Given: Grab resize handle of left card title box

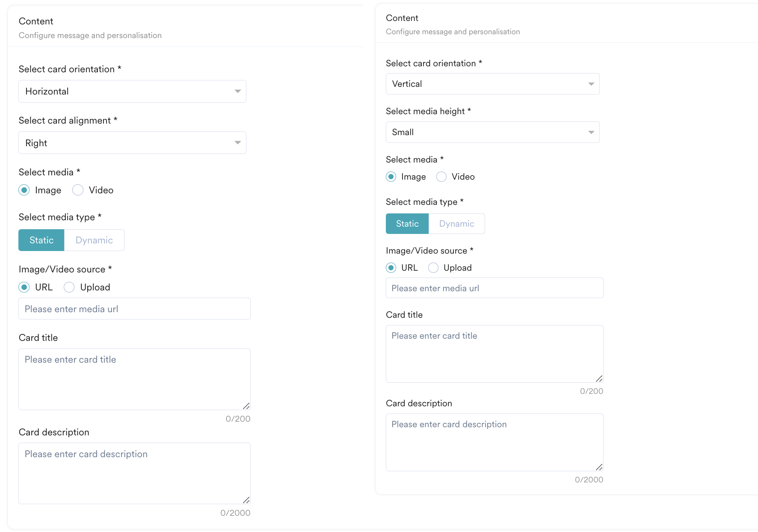Looking at the screenshot, I should click(x=246, y=406).
